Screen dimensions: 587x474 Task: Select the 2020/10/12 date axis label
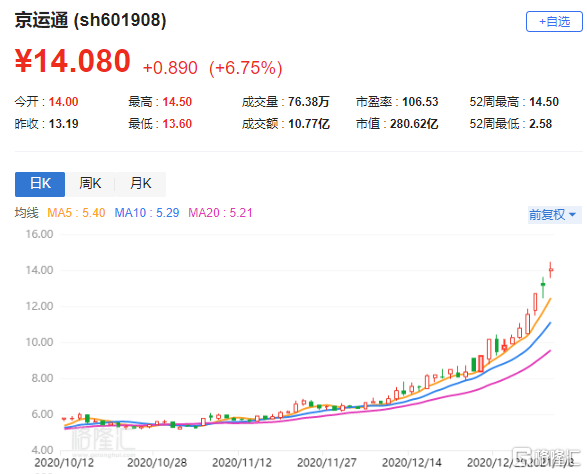coord(64,463)
